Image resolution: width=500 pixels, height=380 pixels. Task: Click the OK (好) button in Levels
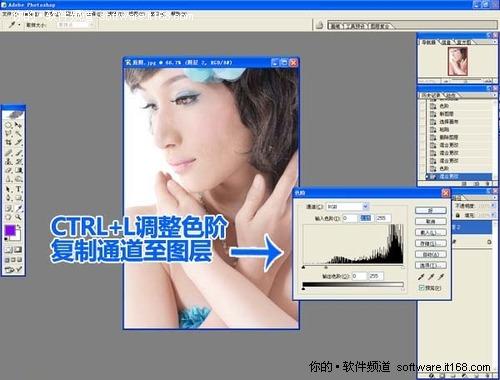point(431,210)
